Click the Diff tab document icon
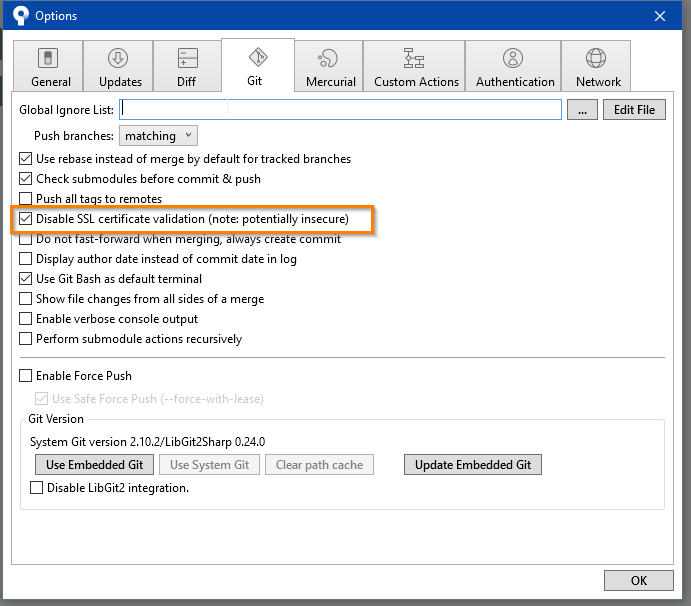The height and width of the screenshot is (606, 691). click(188, 58)
